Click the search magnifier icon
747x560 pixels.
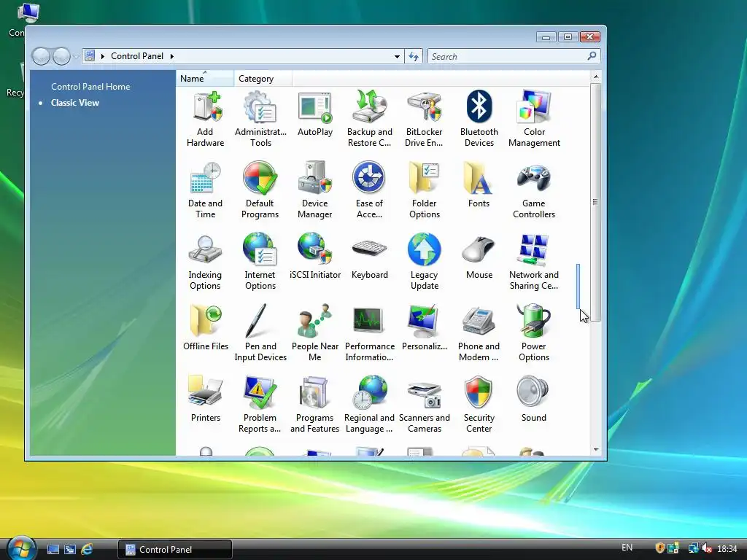592,56
